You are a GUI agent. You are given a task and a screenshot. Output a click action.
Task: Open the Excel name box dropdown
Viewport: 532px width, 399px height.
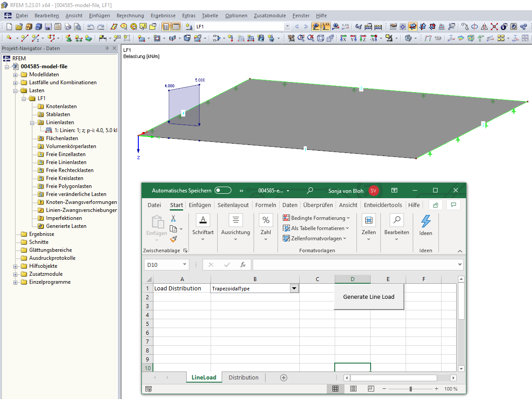pos(185,265)
